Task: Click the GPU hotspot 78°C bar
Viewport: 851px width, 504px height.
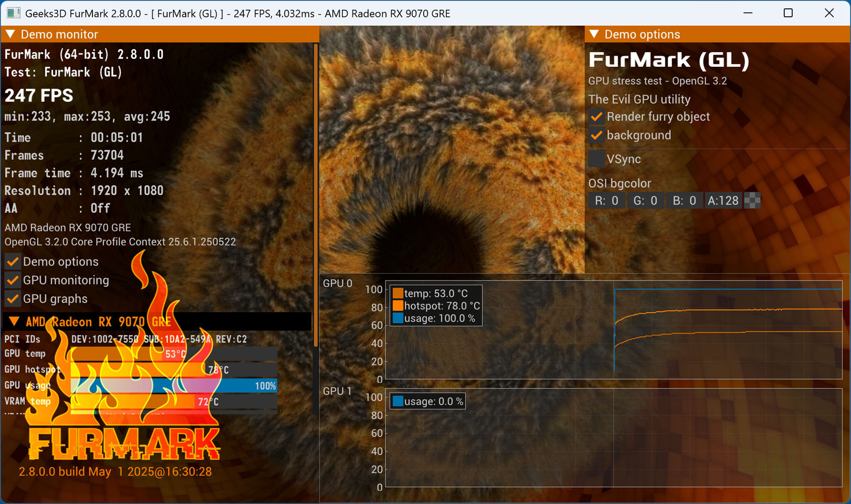Action: tap(174, 370)
